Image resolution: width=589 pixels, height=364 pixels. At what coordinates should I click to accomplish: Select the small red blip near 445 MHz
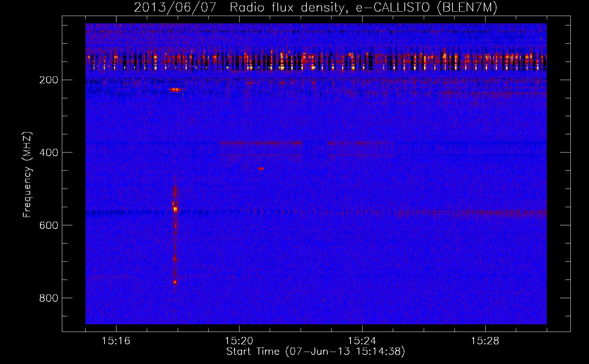tap(261, 169)
